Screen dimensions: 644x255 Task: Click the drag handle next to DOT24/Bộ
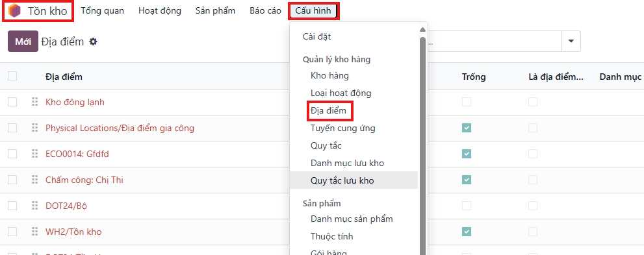[35, 206]
